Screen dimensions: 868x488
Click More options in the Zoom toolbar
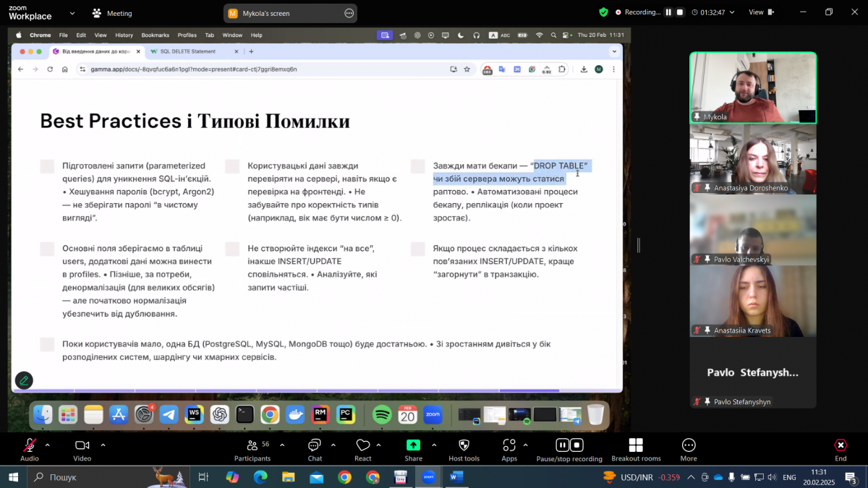688,448
